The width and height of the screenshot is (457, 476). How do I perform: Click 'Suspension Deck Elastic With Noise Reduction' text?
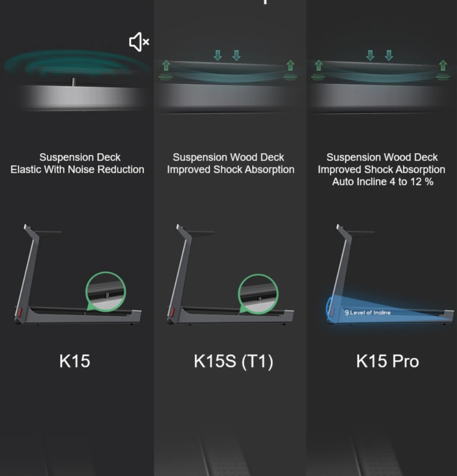point(77,163)
